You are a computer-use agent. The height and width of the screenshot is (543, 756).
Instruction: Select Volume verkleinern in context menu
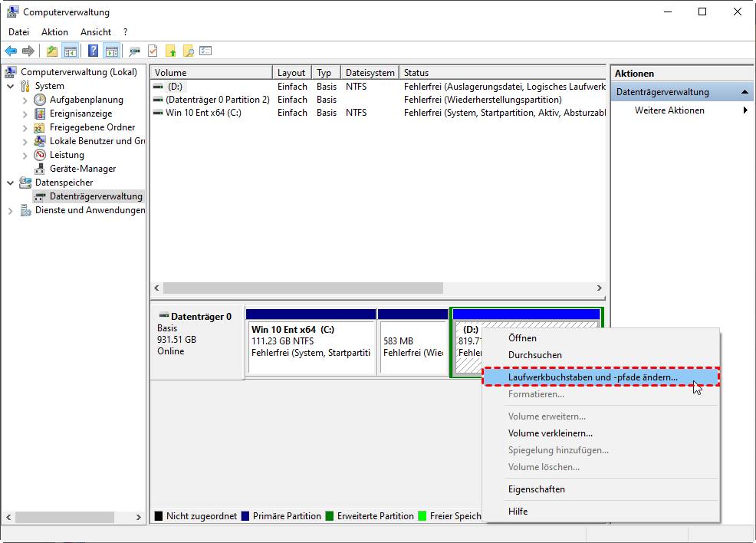point(550,433)
